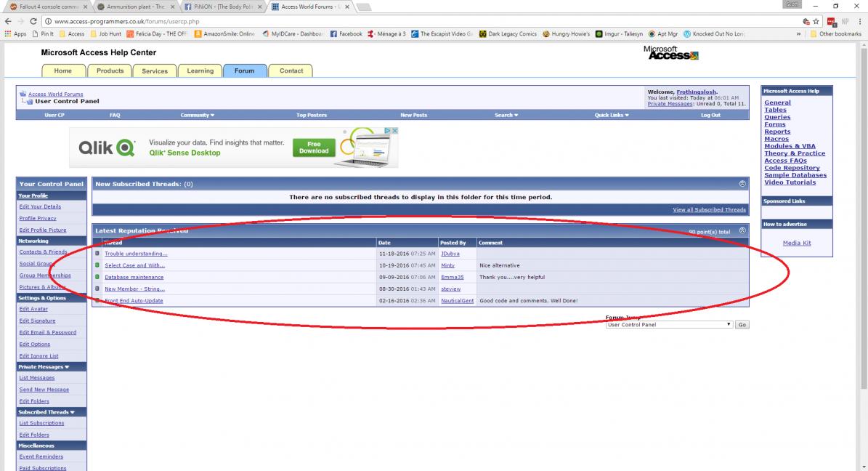The width and height of the screenshot is (868, 471).
Task: Open the Sample Databases help link
Action: tap(795, 175)
